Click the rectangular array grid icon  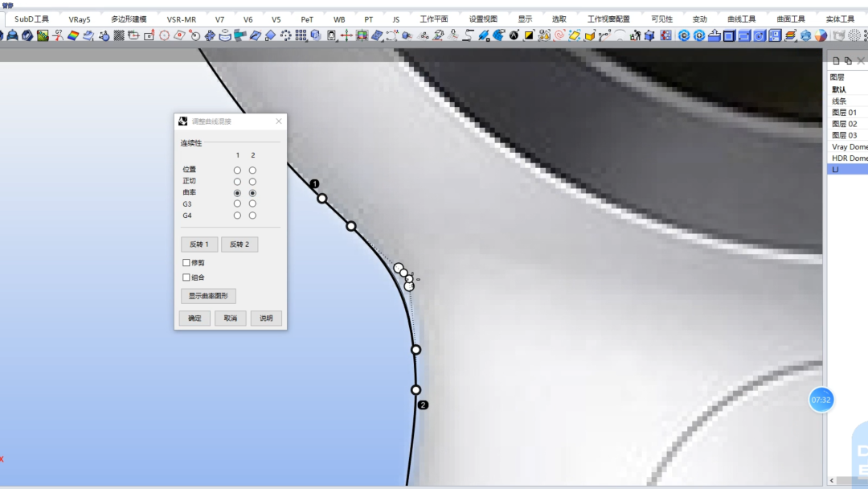[x=301, y=36]
